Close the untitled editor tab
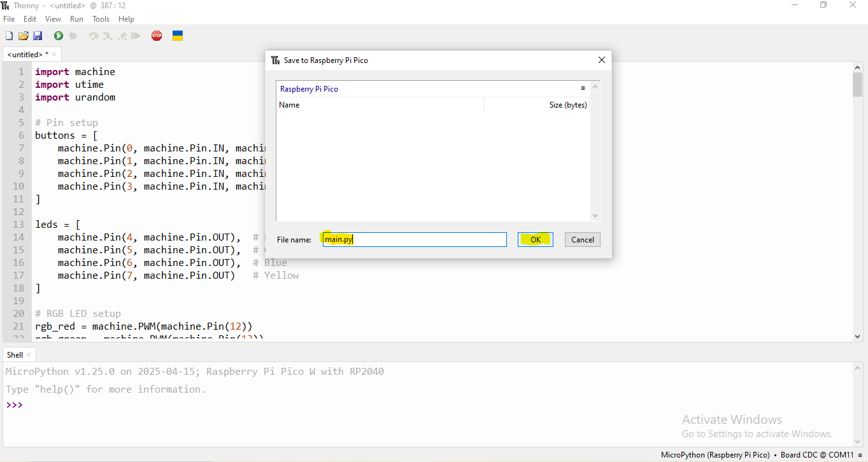This screenshot has height=462, width=868. [54, 55]
